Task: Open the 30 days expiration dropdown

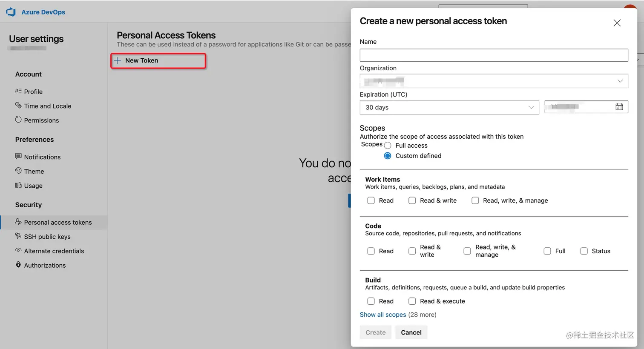Action: pyautogui.click(x=449, y=107)
